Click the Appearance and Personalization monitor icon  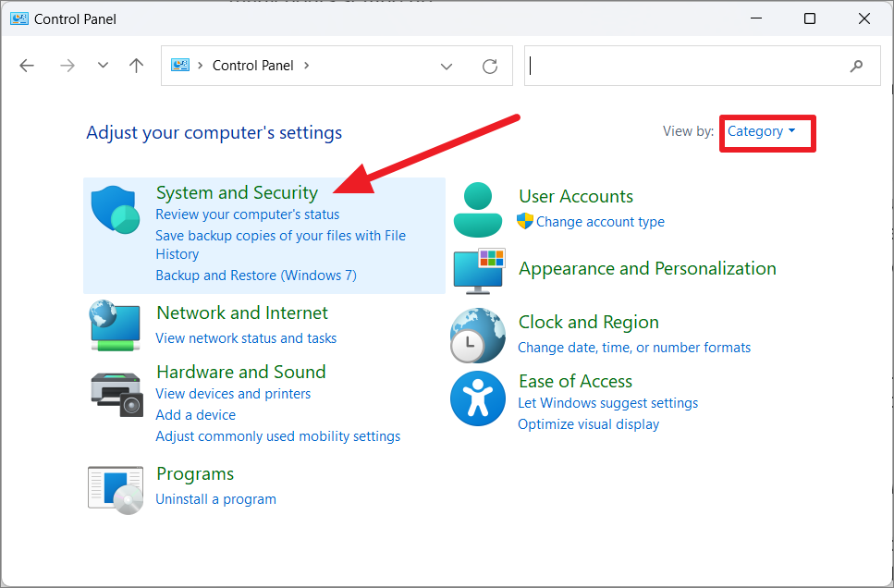(x=478, y=270)
